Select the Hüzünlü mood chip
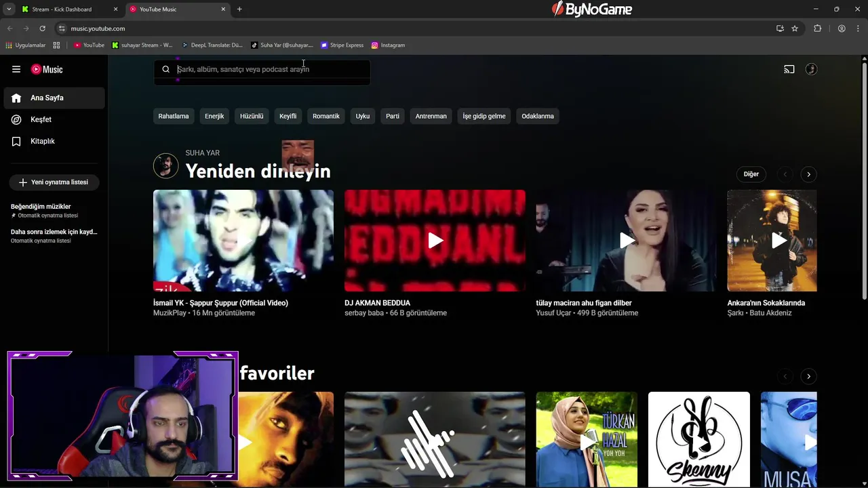Screen dimensions: 868x488 (252, 116)
